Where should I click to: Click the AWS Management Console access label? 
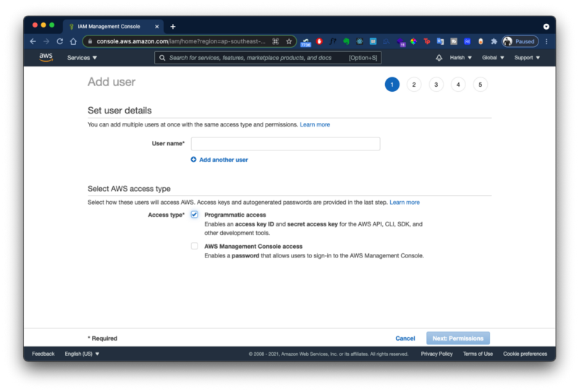(253, 246)
